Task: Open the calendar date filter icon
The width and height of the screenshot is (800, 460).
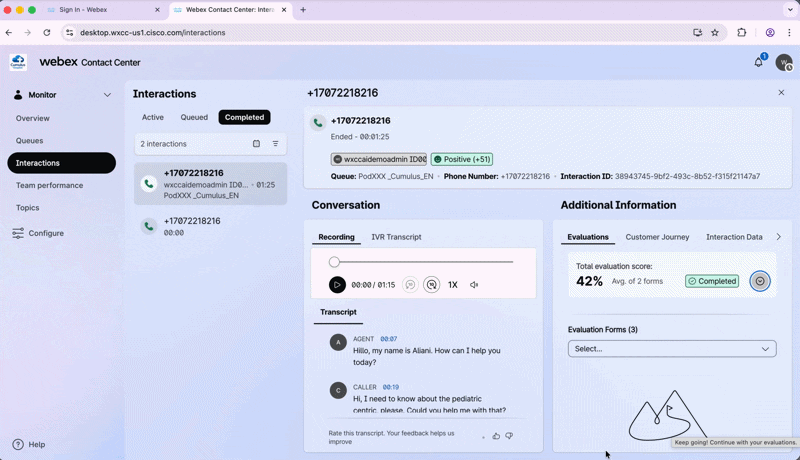Action: 256,144
